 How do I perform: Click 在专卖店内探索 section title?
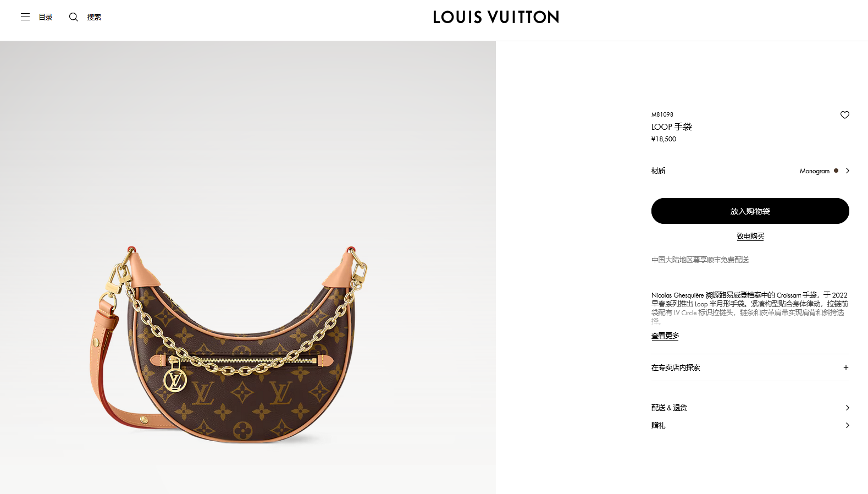[x=676, y=367]
